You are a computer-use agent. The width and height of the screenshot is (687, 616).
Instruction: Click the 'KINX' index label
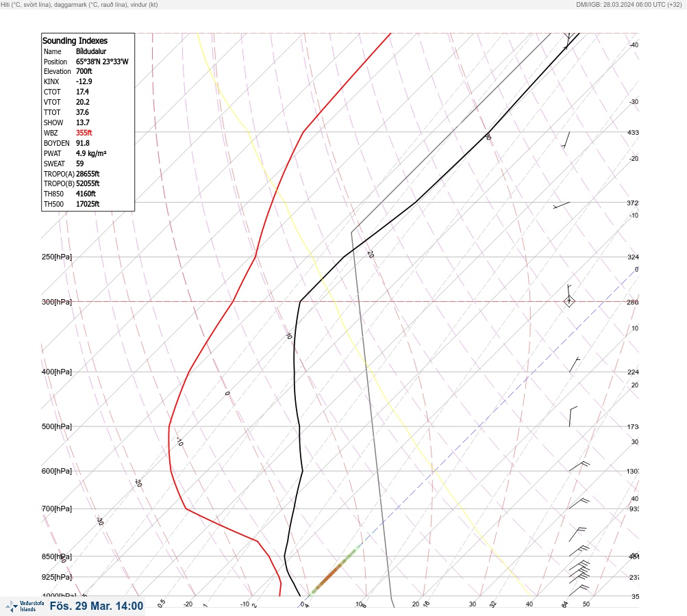(x=51, y=81)
